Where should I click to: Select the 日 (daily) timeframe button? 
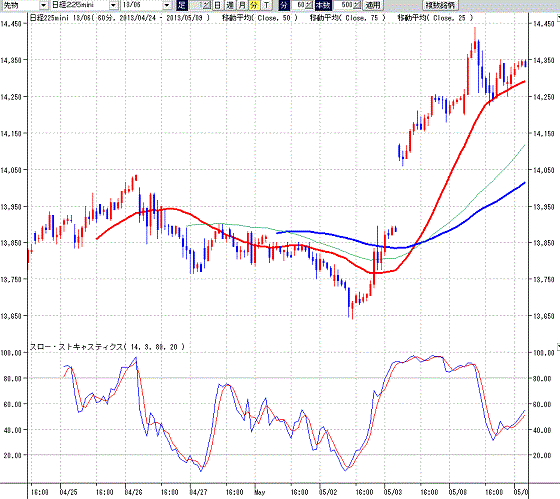[x=217, y=5]
